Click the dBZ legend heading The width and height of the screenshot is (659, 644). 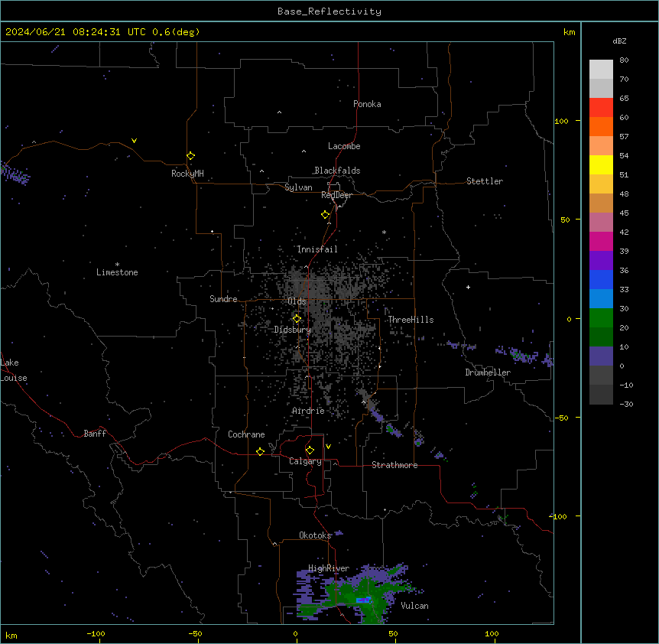pyautogui.click(x=619, y=41)
